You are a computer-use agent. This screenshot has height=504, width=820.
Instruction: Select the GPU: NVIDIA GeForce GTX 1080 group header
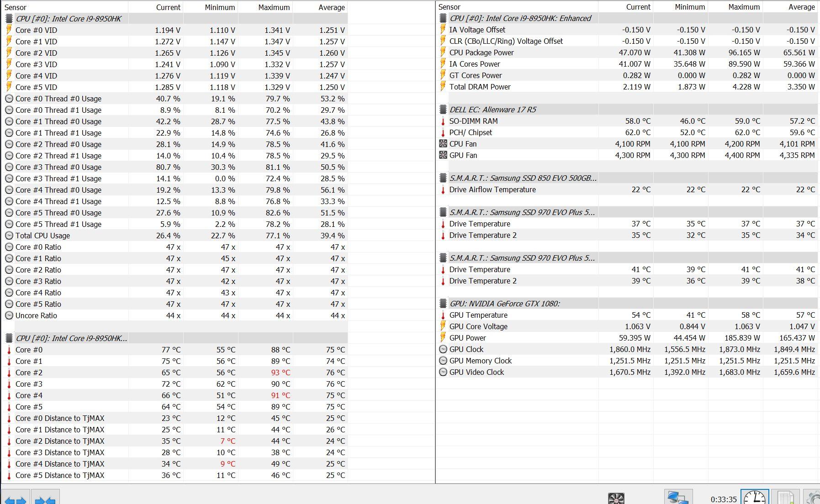[x=627, y=304]
